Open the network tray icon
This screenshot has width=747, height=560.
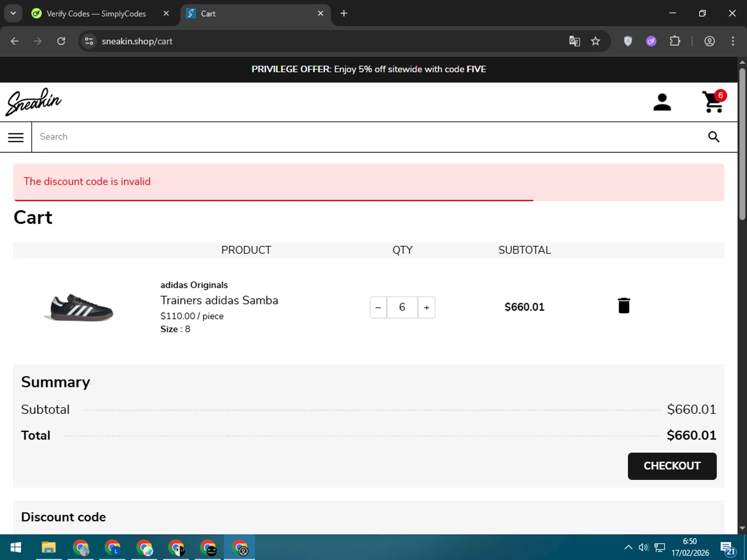[x=660, y=548]
